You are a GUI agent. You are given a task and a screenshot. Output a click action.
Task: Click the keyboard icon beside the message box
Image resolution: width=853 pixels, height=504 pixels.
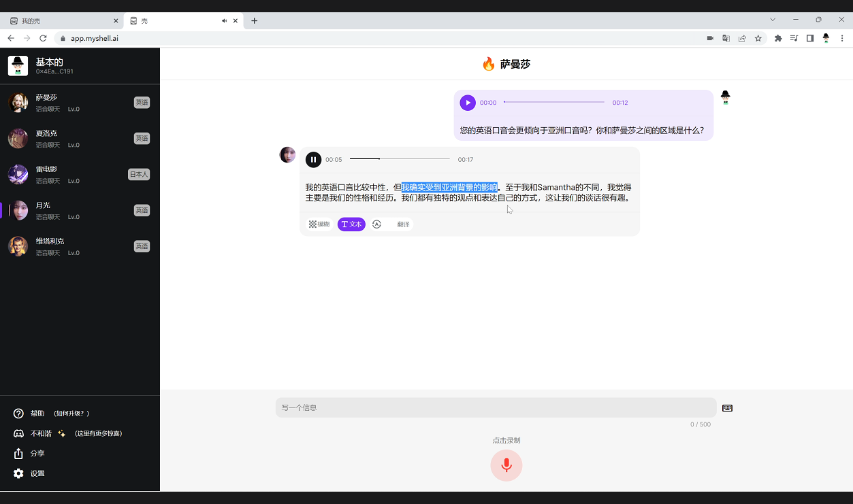point(727,408)
